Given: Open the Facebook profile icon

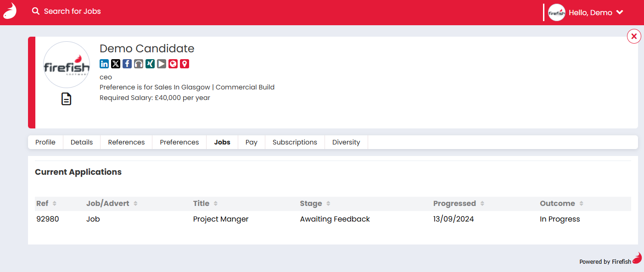Looking at the screenshot, I should pyautogui.click(x=127, y=64).
